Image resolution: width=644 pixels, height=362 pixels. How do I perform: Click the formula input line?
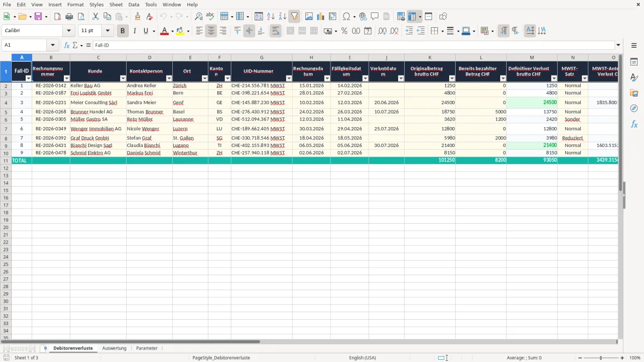353,45
